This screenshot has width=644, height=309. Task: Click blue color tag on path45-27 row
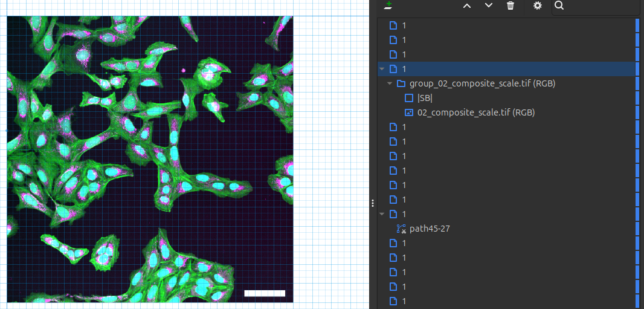(637, 229)
